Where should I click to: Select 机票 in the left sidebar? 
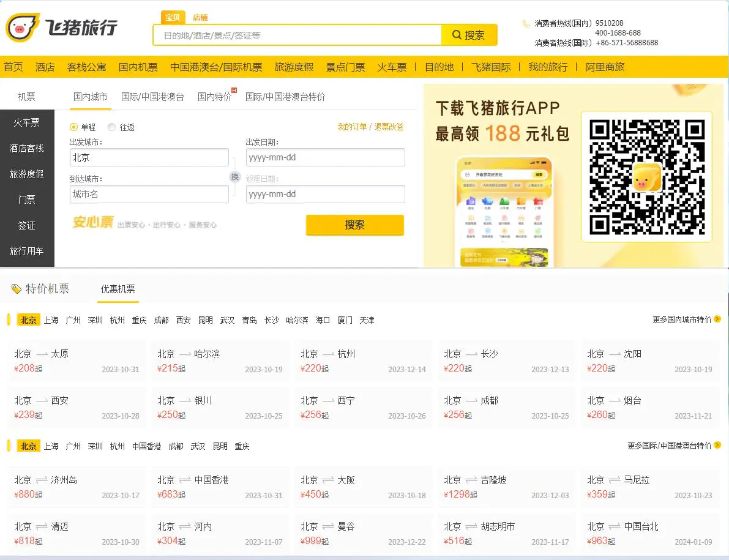[x=26, y=97]
